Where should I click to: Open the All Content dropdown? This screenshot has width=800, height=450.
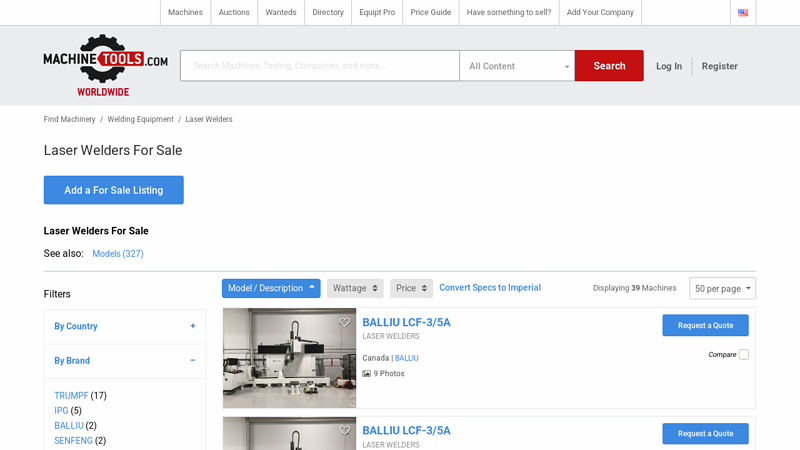point(517,66)
